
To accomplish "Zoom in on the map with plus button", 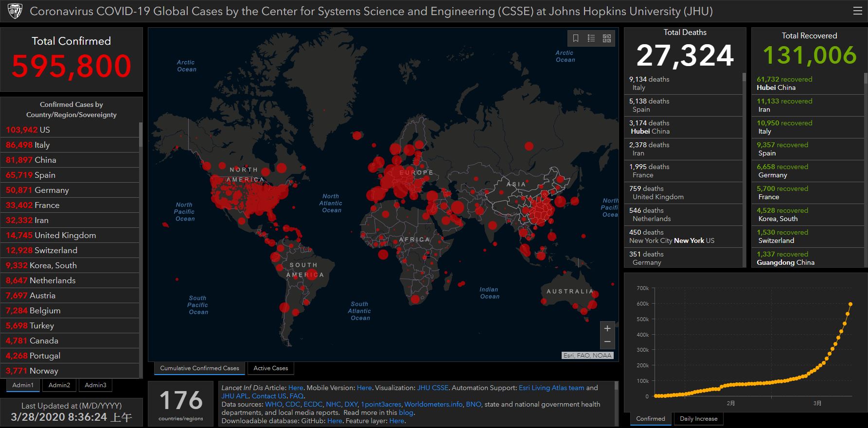I will (607, 328).
